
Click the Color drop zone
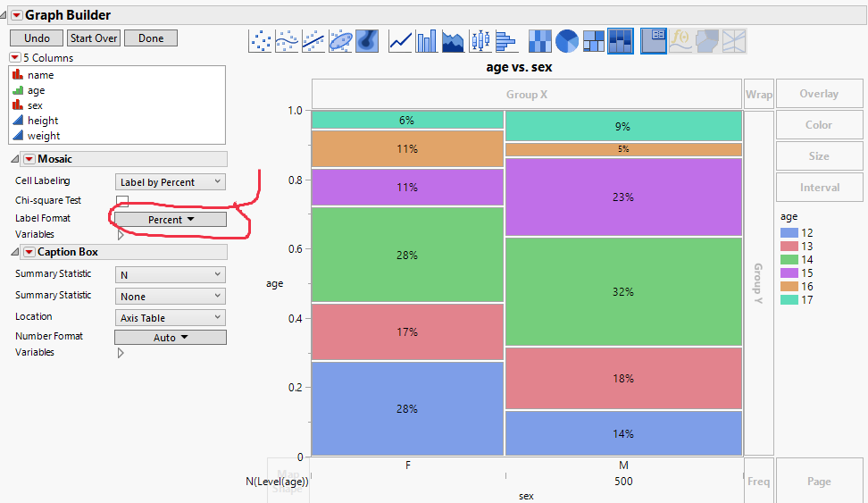pyautogui.click(x=819, y=125)
